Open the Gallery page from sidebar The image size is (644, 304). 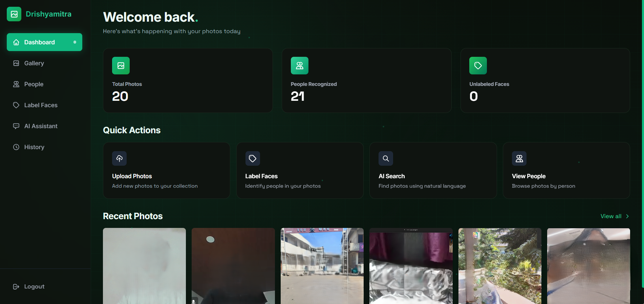(x=34, y=63)
